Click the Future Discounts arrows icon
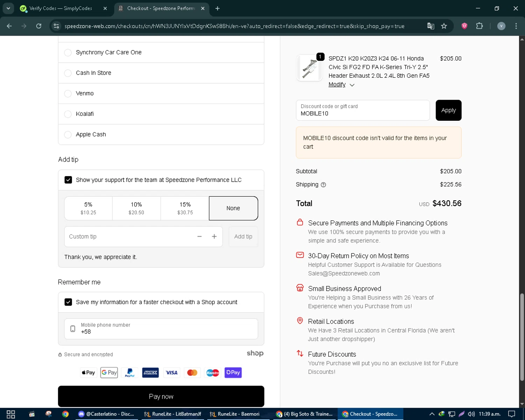This screenshot has width=525, height=420. click(x=300, y=353)
